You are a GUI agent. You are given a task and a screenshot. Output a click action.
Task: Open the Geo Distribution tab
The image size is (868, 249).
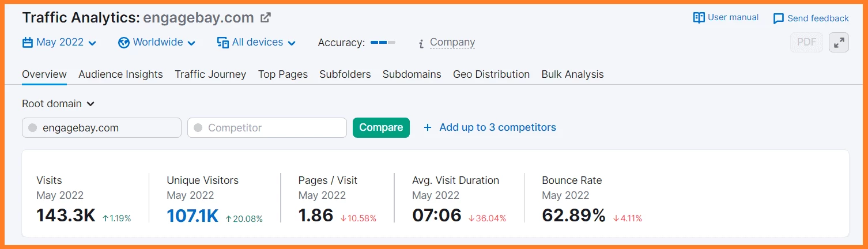coord(491,74)
